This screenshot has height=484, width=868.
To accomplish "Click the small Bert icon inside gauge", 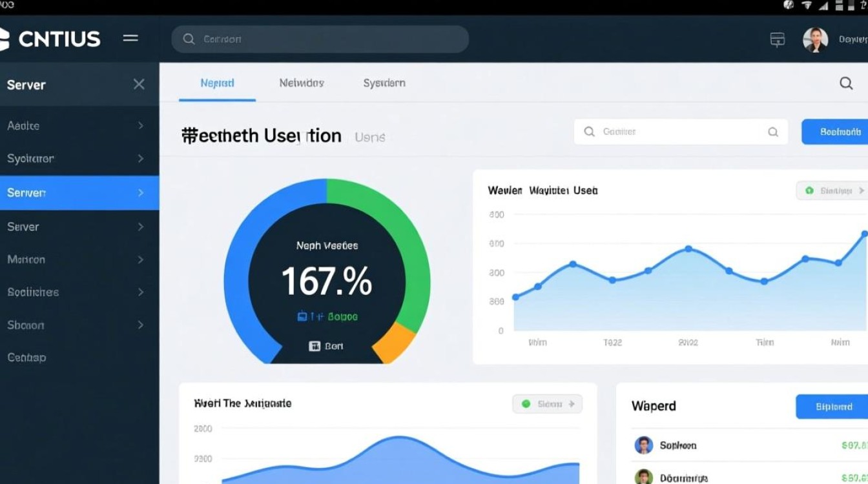I will 315,346.
